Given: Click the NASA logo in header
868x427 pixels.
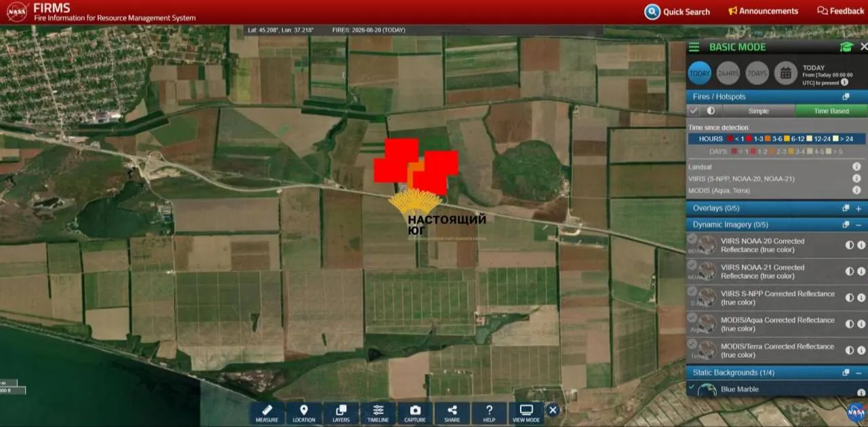Looking at the screenshot, I should 17,12.
